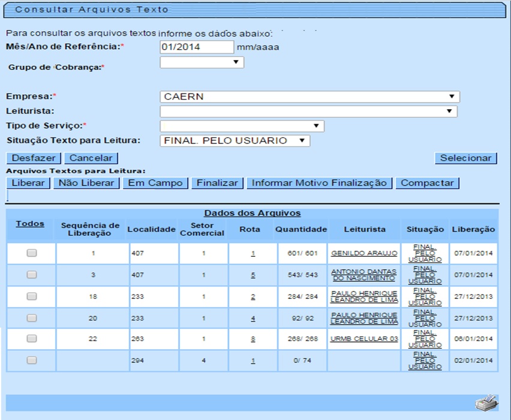Tick the checkbox for GENILDO ARAUJO row
The width and height of the screenshot is (511, 420).
coord(32,253)
